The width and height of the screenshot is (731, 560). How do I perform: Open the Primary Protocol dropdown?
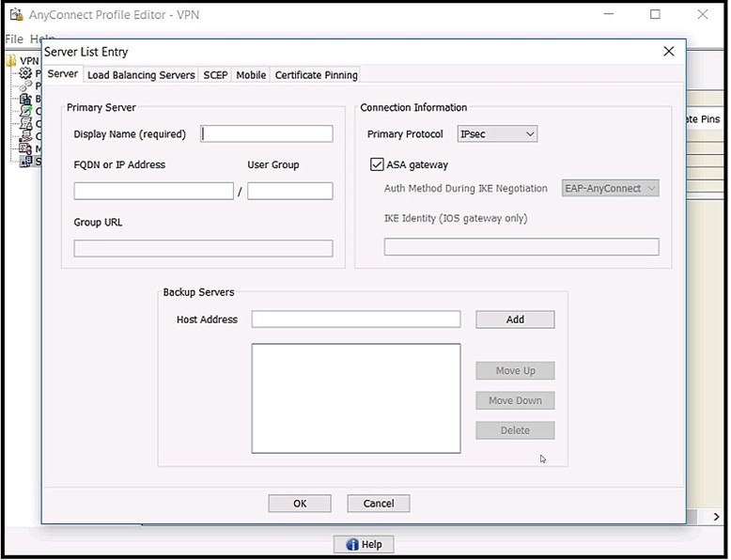tap(497, 134)
